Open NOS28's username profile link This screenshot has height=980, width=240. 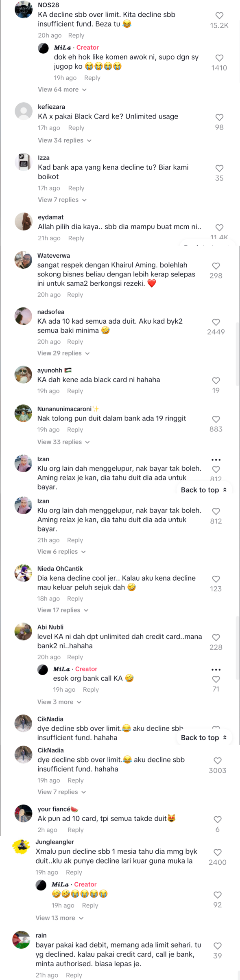pyautogui.click(x=48, y=5)
